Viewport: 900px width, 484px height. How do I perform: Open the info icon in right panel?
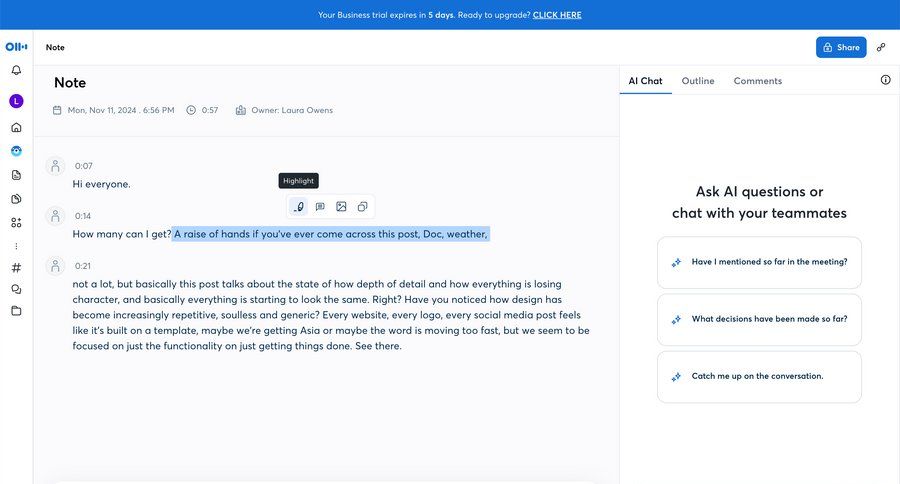coord(886,80)
